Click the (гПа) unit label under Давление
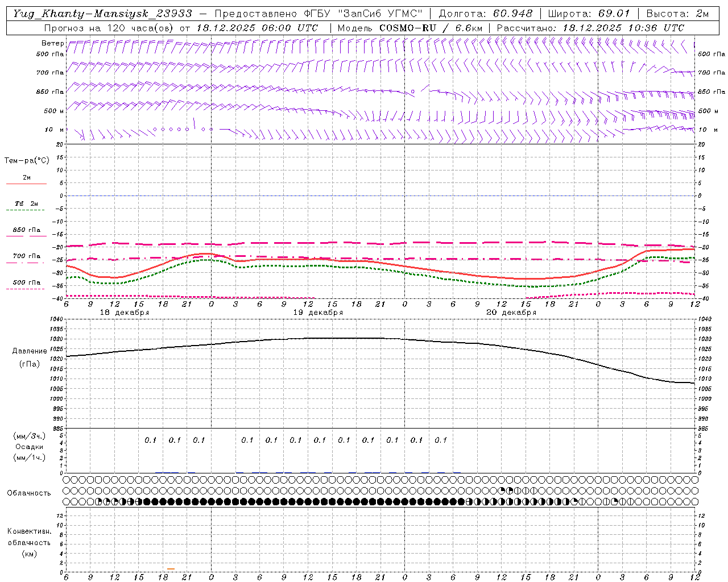728x582 pixels. (30, 364)
